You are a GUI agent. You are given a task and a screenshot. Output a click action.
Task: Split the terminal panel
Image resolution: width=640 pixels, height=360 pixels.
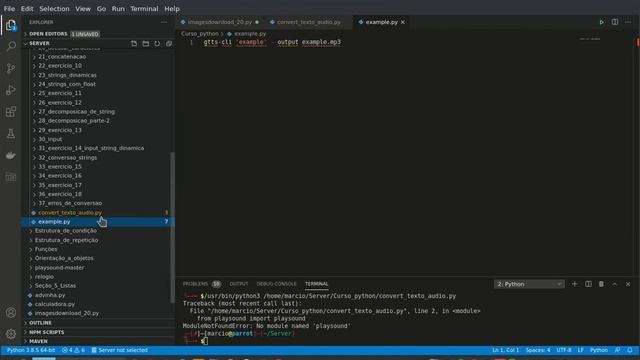tap(588, 284)
